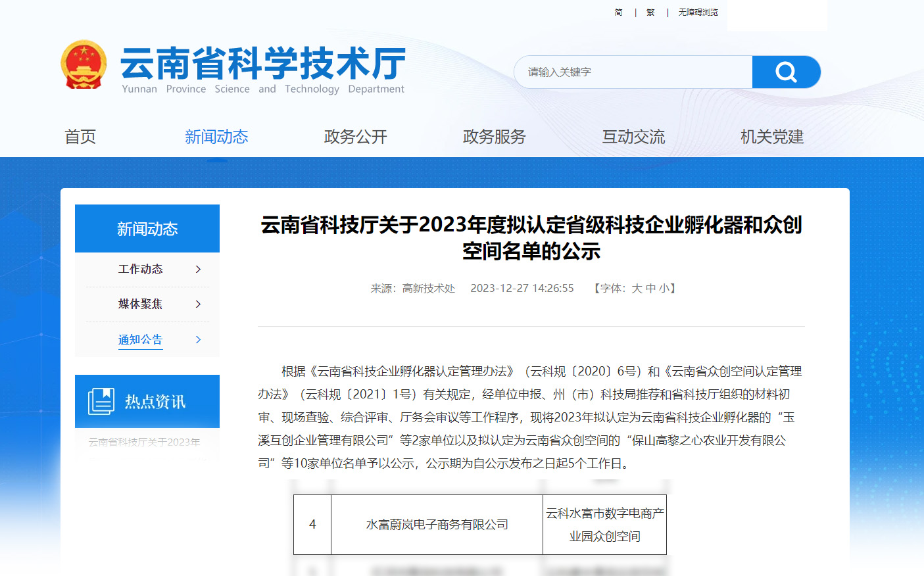Select 政务服务 in the navigation bar

(x=494, y=137)
